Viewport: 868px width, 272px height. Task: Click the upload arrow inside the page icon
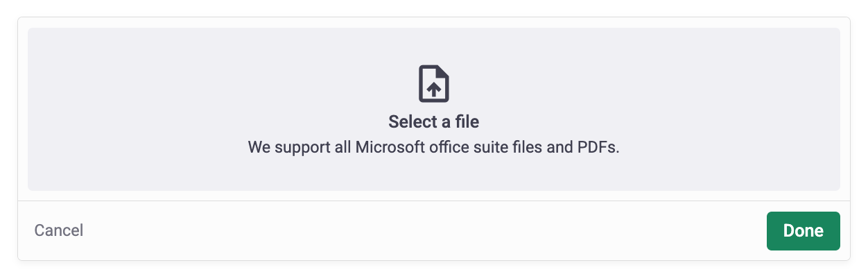[x=434, y=89]
